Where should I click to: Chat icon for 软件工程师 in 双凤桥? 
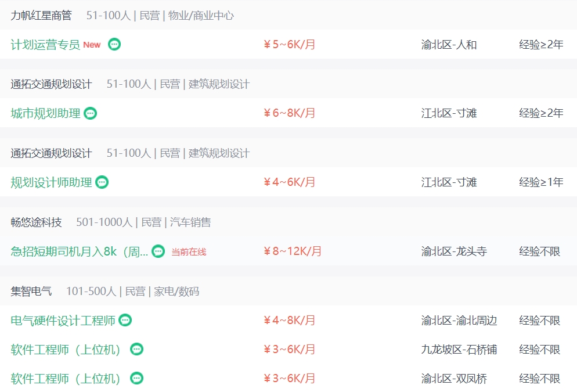pos(137,379)
